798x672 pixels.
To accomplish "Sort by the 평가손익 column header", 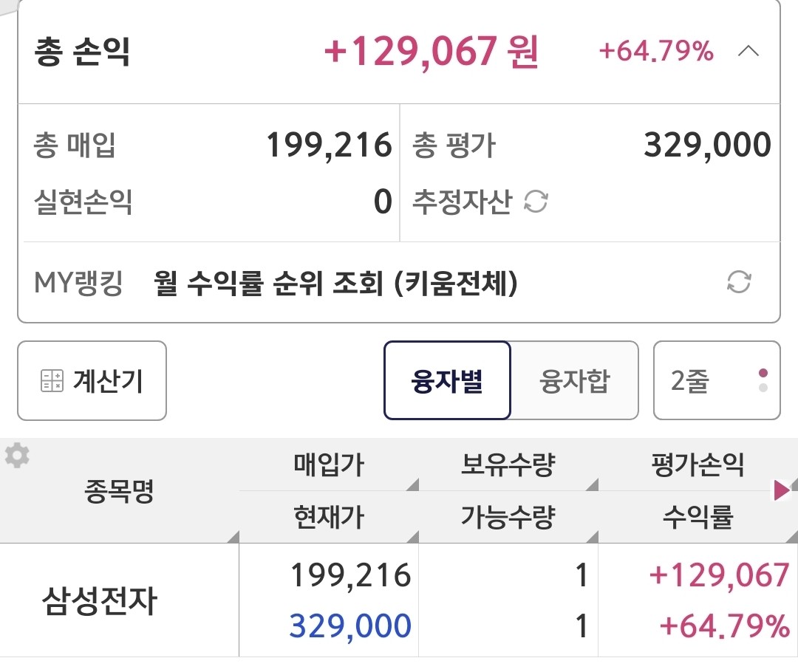I will coord(698,464).
